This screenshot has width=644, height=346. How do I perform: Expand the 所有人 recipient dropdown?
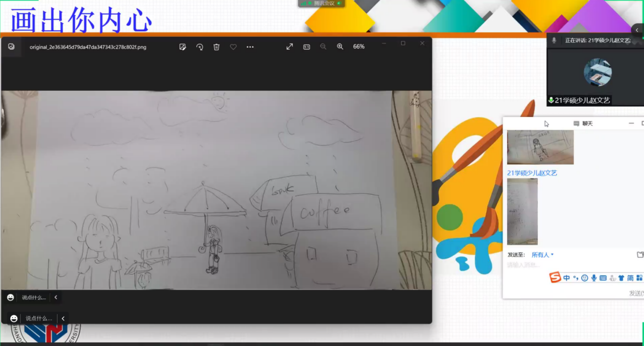(x=542, y=255)
